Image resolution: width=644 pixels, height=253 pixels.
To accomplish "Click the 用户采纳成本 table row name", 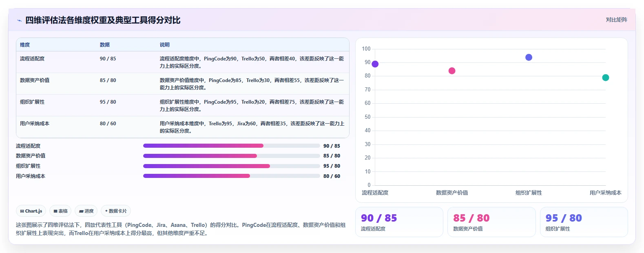I will click(x=35, y=124).
